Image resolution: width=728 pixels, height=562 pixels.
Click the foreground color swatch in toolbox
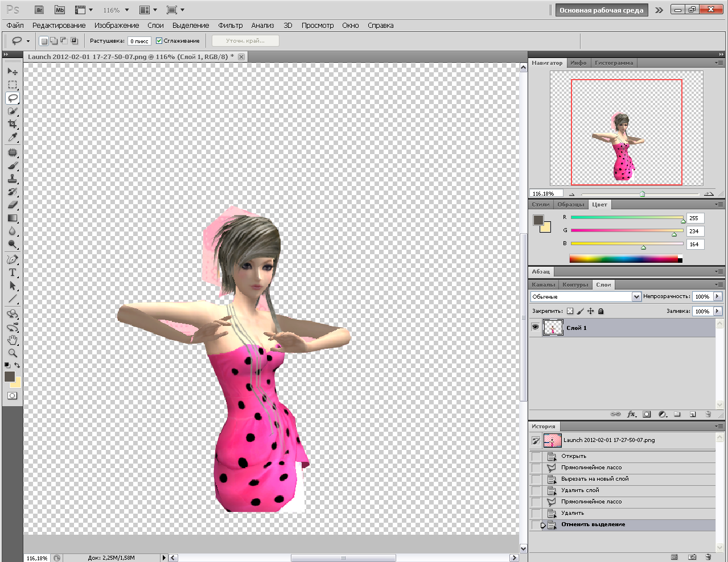[x=10, y=377]
